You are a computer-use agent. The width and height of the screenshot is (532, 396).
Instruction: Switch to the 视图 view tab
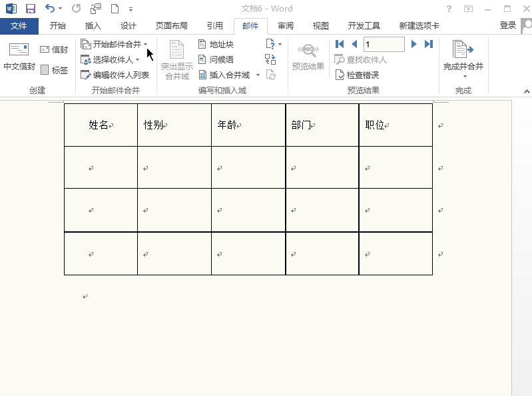(x=321, y=26)
